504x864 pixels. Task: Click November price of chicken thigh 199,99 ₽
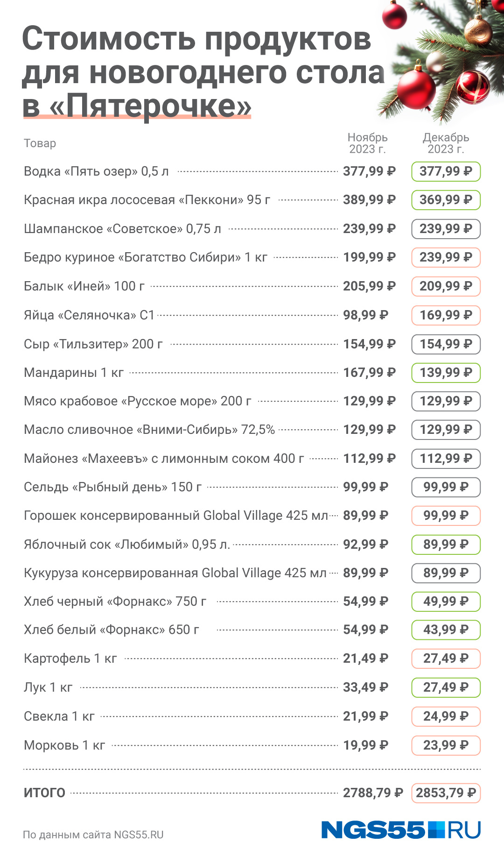click(x=369, y=257)
